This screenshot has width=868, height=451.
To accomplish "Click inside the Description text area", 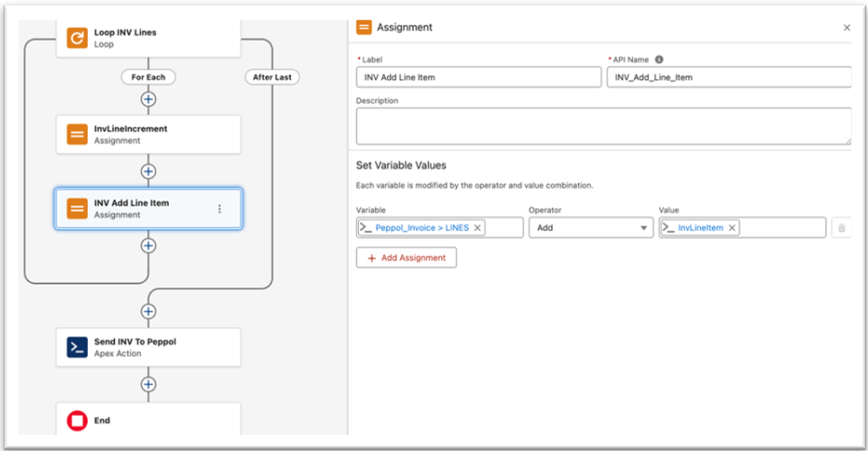I will click(602, 126).
